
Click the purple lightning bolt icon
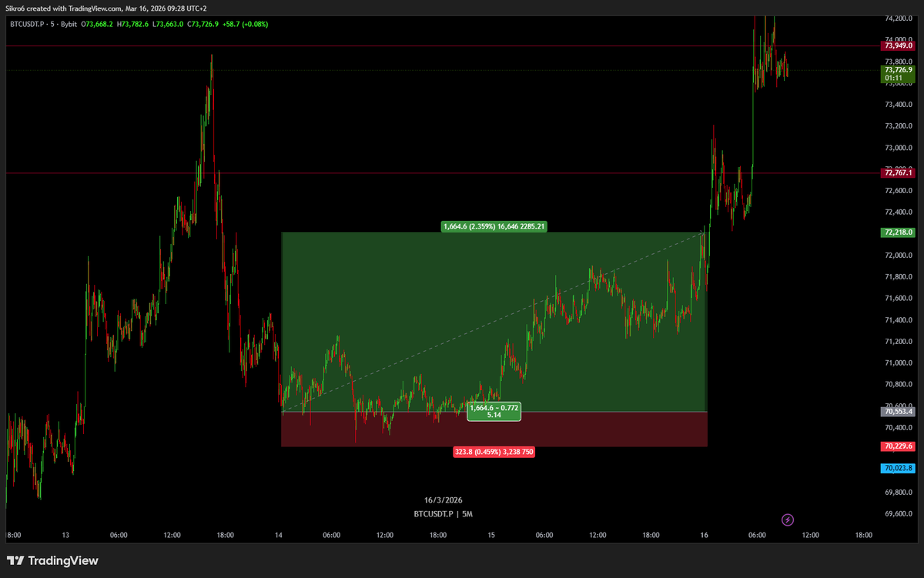tap(788, 520)
